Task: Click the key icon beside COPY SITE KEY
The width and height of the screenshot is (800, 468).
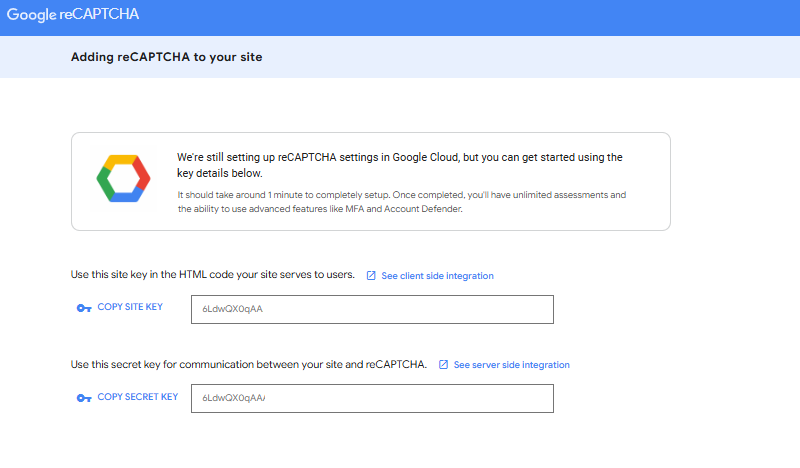Action: 84,308
